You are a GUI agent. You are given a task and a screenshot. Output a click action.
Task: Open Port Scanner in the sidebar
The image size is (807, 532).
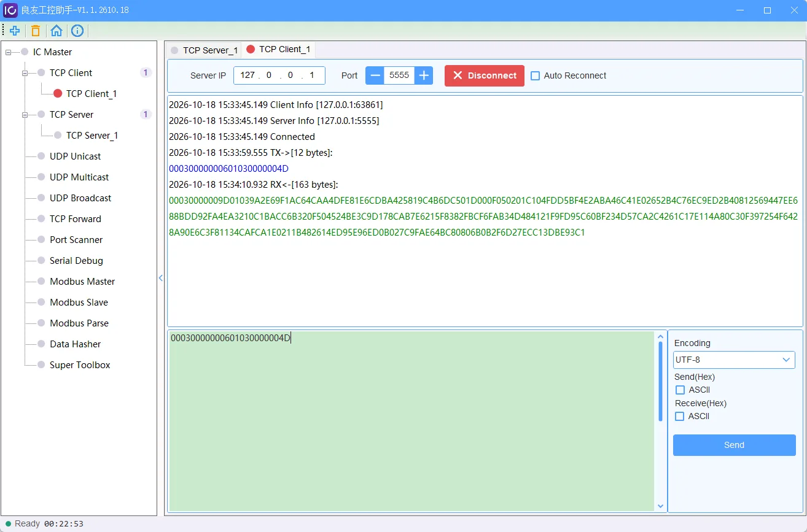[76, 240]
